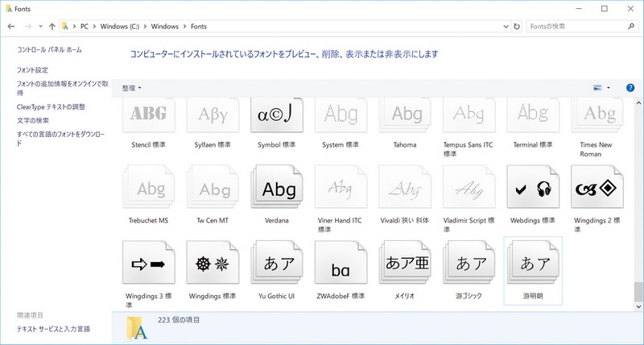The width and height of the screenshot is (644, 345).
Task: Select the ZWAdobeF font icon
Action: pyautogui.click(x=341, y=262)
